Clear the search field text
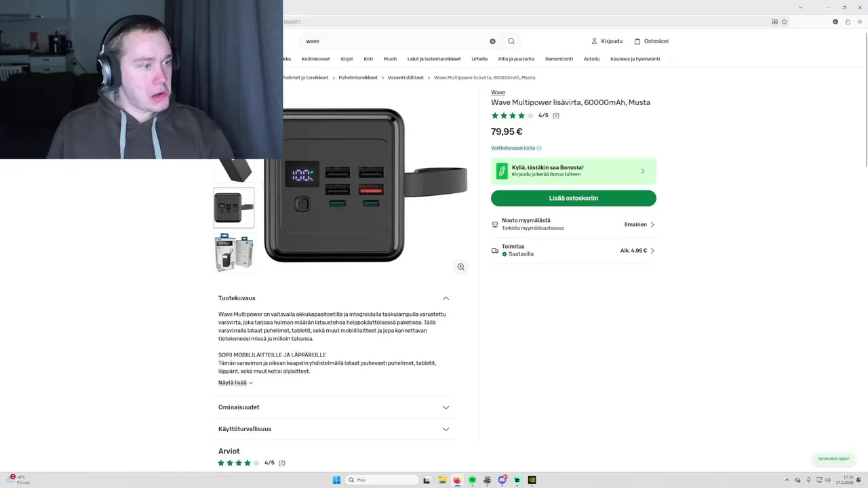Image resolution: width=868 pixels, height=488 pixels. tap(492, 41)
